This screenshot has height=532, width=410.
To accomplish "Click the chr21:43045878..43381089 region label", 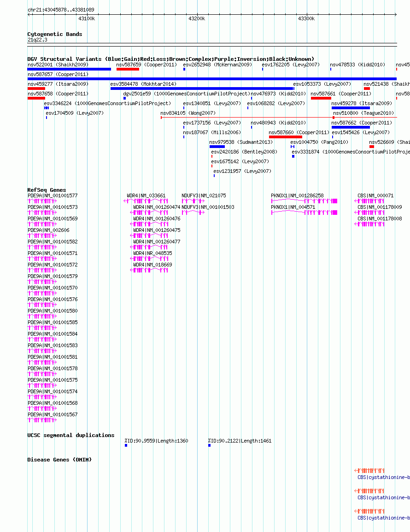I will (x=61, y=10).
